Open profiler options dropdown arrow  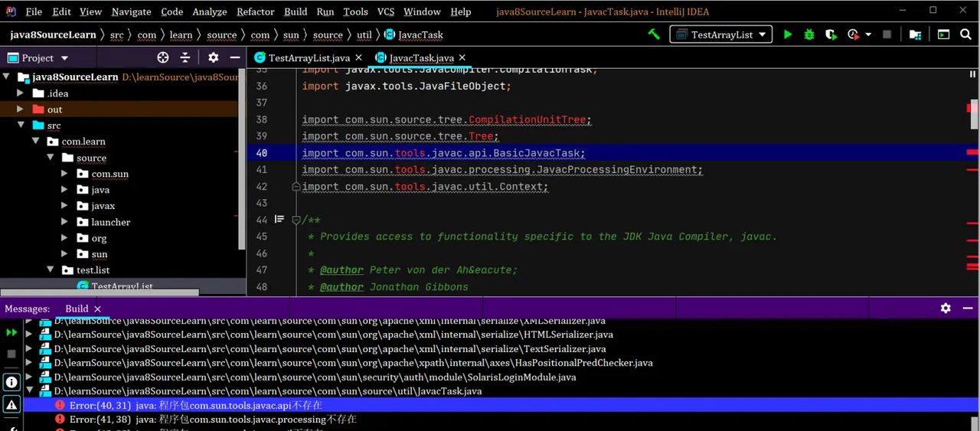pos(867,34)
